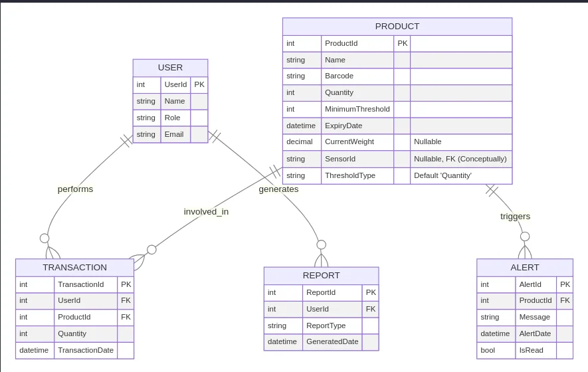
Task: Click the PK key of ProductId in PRODUCT
Action: point(403,43)
